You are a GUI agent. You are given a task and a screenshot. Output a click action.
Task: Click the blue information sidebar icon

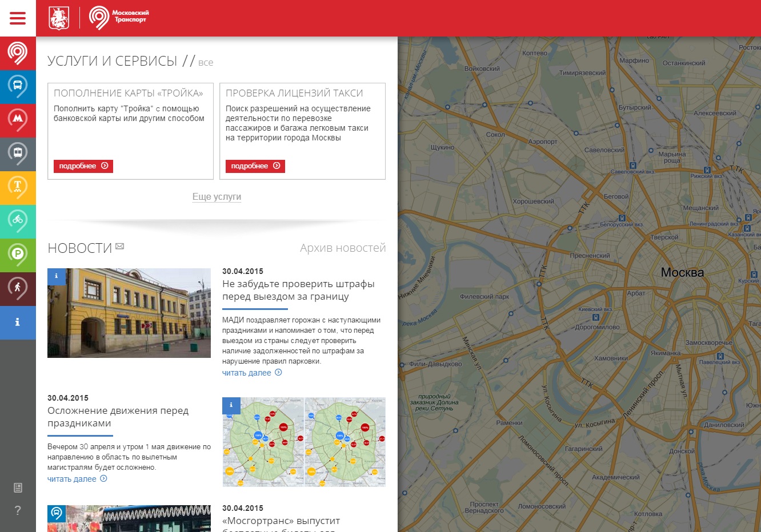point(18,323)
